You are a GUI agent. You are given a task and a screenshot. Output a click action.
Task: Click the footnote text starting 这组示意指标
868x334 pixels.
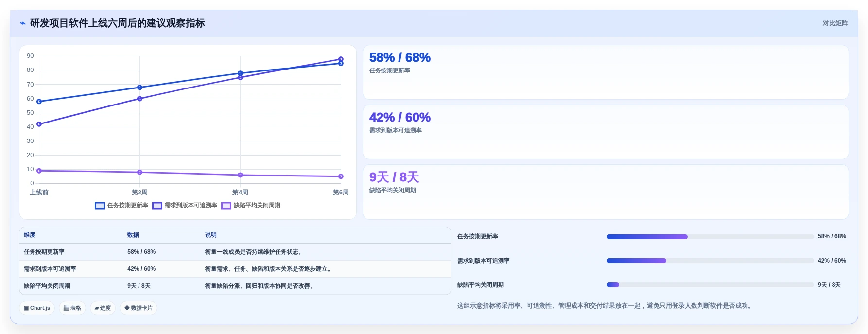click(x=606, y=306)
